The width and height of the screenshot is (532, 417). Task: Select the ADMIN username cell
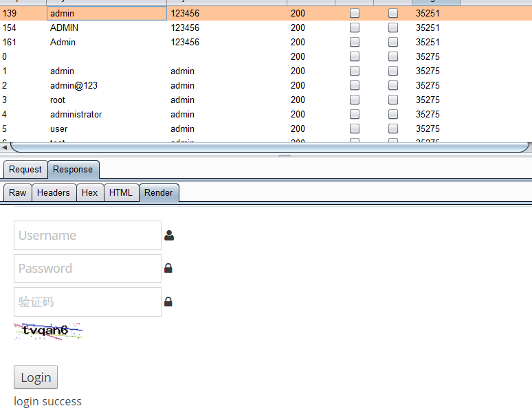[x=107, y=27]
